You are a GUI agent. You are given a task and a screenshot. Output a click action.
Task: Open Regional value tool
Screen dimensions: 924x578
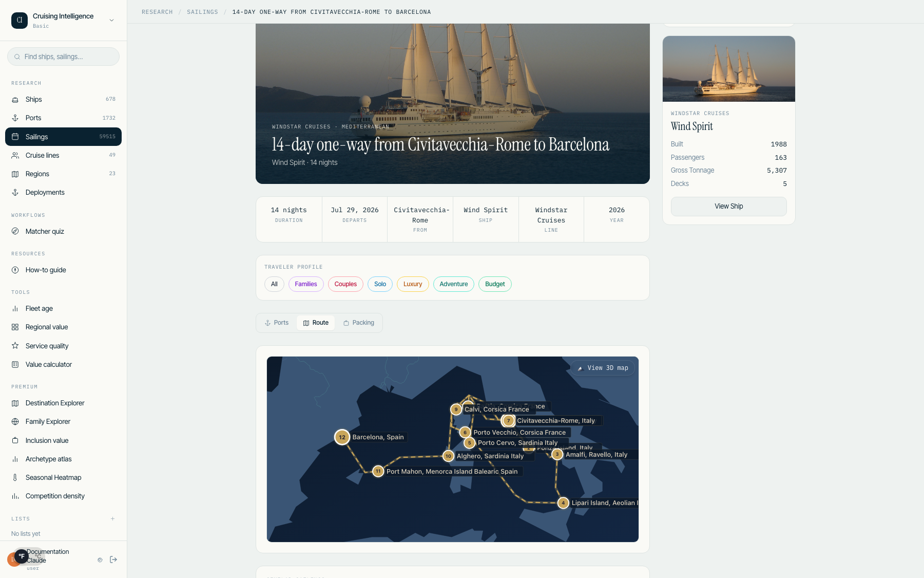pyautogui.click(x=63, y=327)
